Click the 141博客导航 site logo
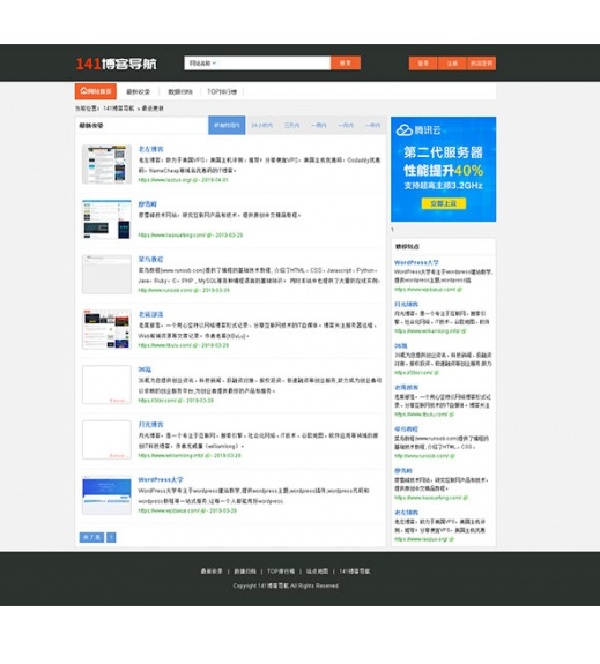600x664 pixels. tap(115, 63)
